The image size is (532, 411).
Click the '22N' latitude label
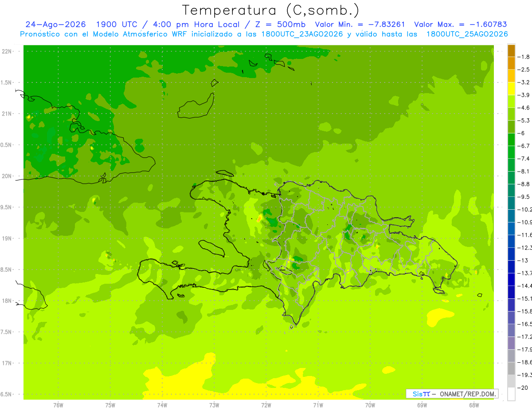(x=8, y=51)
